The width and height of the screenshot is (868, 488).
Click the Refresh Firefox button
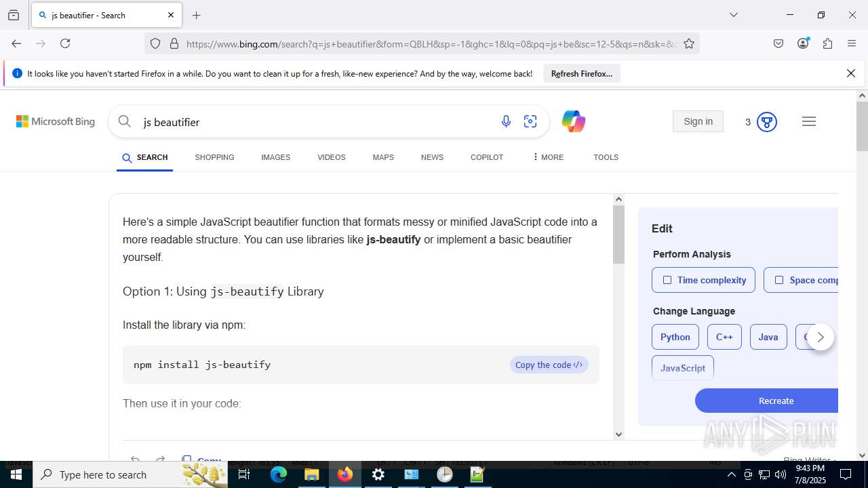582,74
